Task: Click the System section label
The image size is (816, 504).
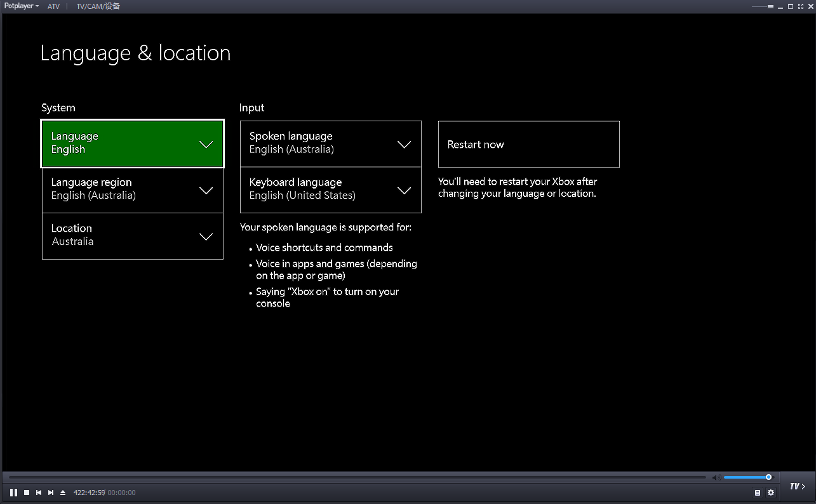Action: pos(58,108)
